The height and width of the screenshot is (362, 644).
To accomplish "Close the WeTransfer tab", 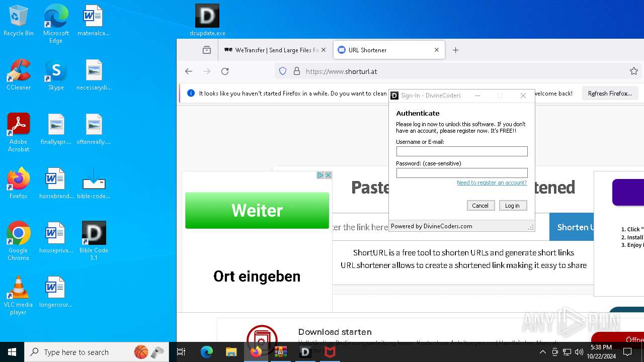I will pyautogui.click(x=324, y=50).
